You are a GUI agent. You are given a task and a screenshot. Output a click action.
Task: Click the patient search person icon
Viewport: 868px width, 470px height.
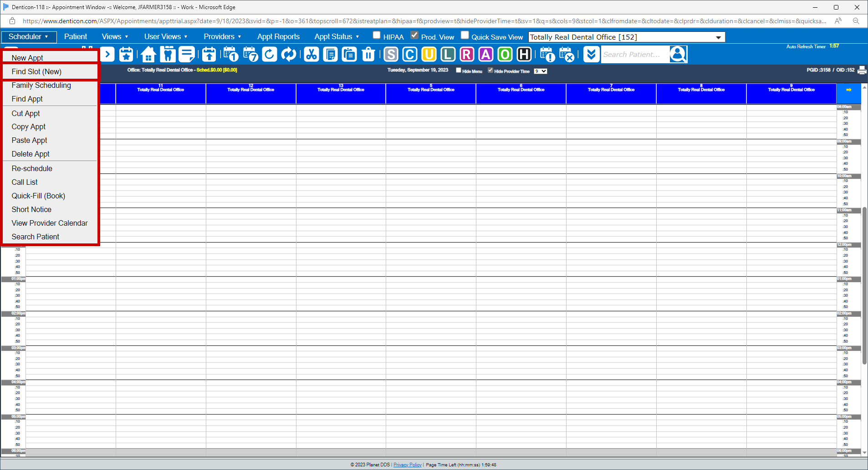point(678,54)
